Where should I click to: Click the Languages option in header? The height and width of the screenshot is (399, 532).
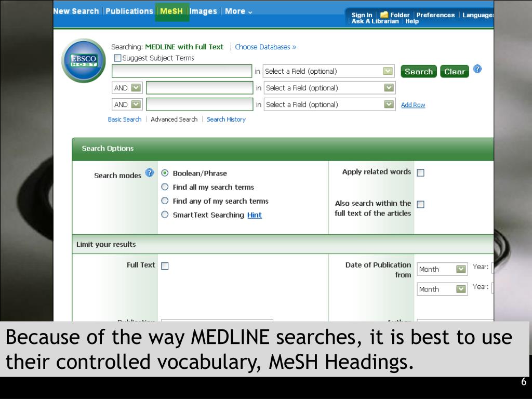tap(478, 15)
